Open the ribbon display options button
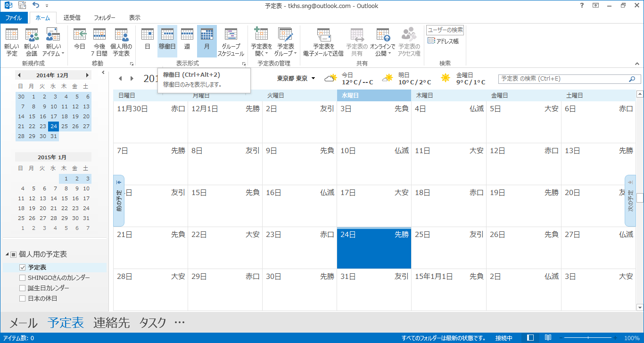 click(x=596, y=5)
